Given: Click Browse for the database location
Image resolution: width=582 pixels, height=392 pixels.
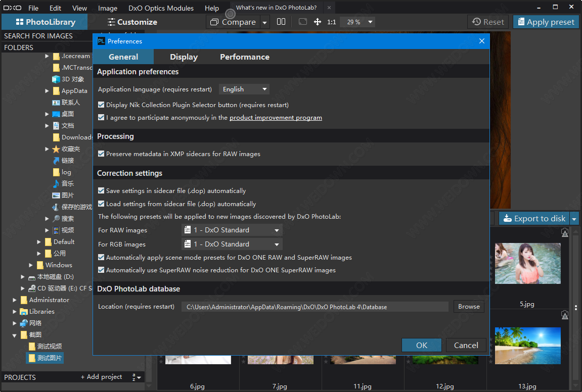Looking at the screenshot, I should pyautogui.click(x=469, y=306).
